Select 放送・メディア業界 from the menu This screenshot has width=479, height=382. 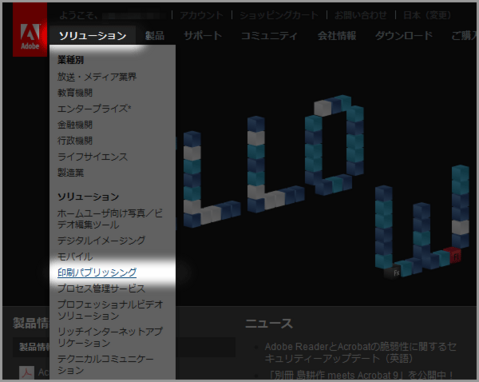click(97, 77)
